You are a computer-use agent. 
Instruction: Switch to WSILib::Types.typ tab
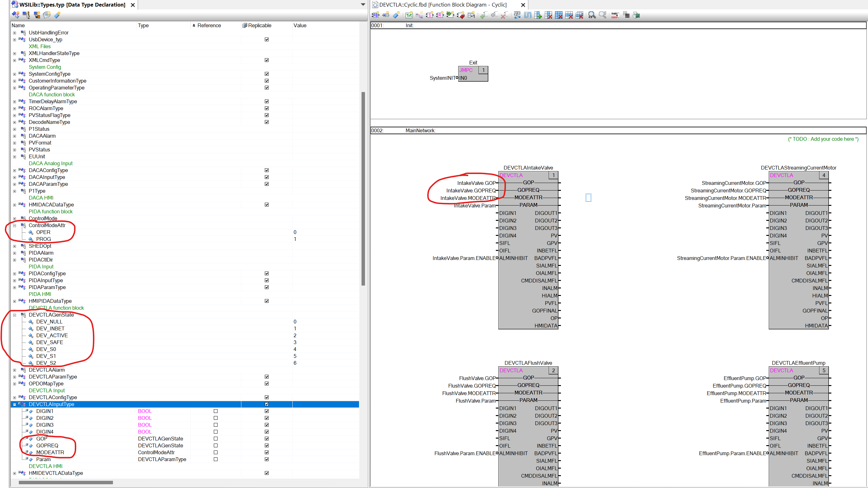coord(72,5)
